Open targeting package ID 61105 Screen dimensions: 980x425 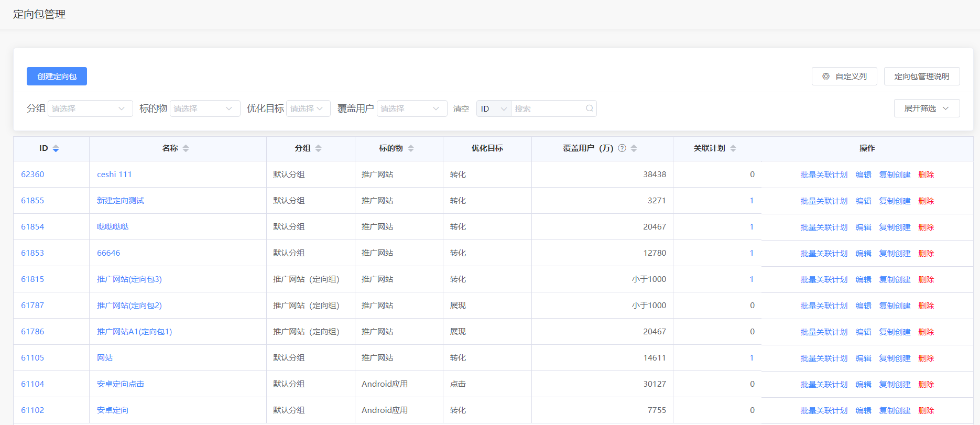32,358
